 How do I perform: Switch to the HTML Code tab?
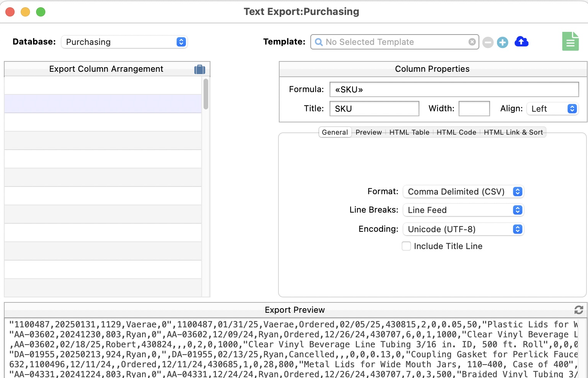(x=456, y=132)
